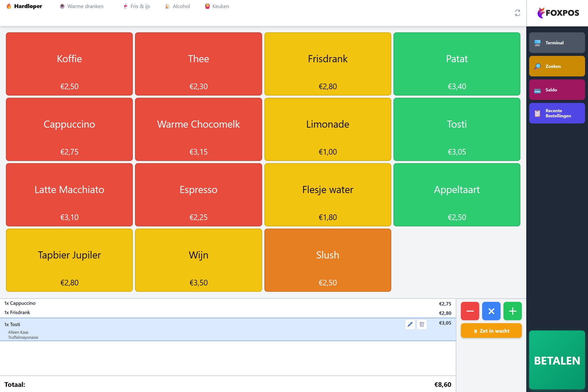This screenshot has height=392, width=588.
Task: Add Thee to the order
Action: (199, 64)
